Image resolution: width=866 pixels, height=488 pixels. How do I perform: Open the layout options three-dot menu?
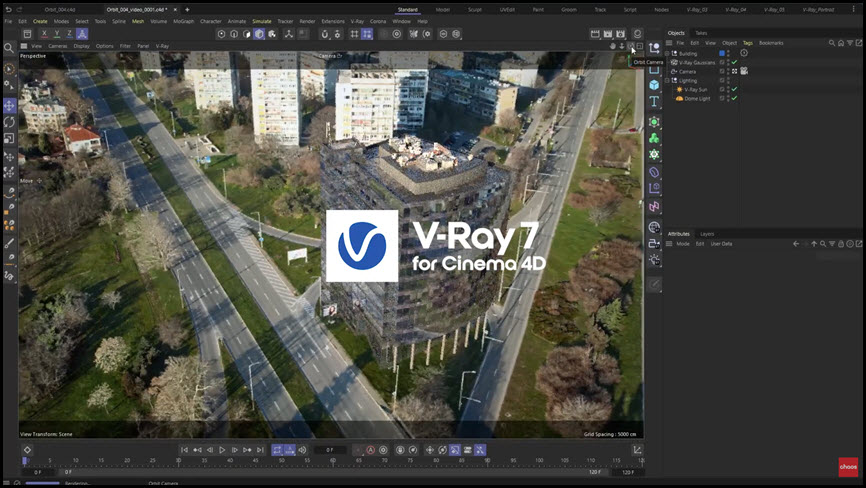tap(854, 9)
